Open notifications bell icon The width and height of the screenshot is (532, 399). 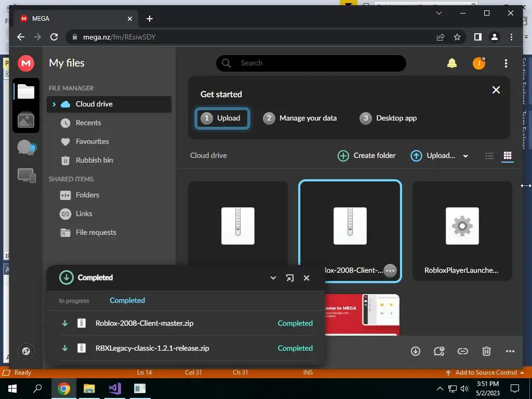coord(451,63)
